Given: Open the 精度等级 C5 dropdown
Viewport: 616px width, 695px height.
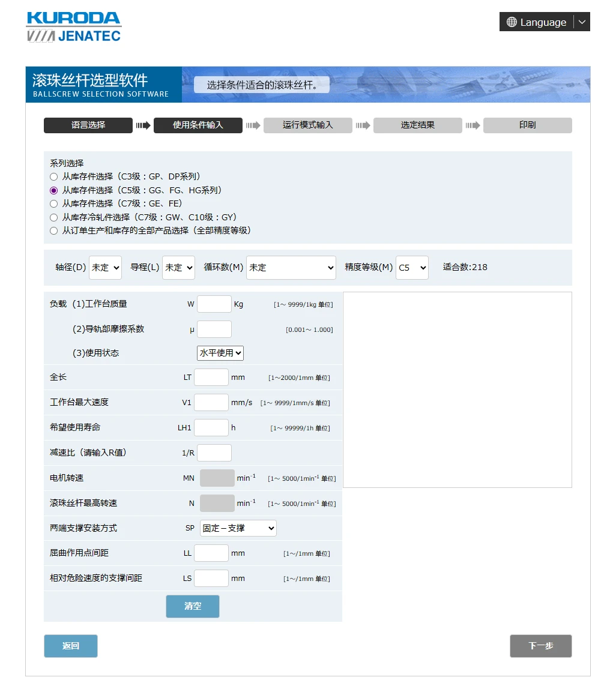Looking at the screenshot, I should [412, 268].
